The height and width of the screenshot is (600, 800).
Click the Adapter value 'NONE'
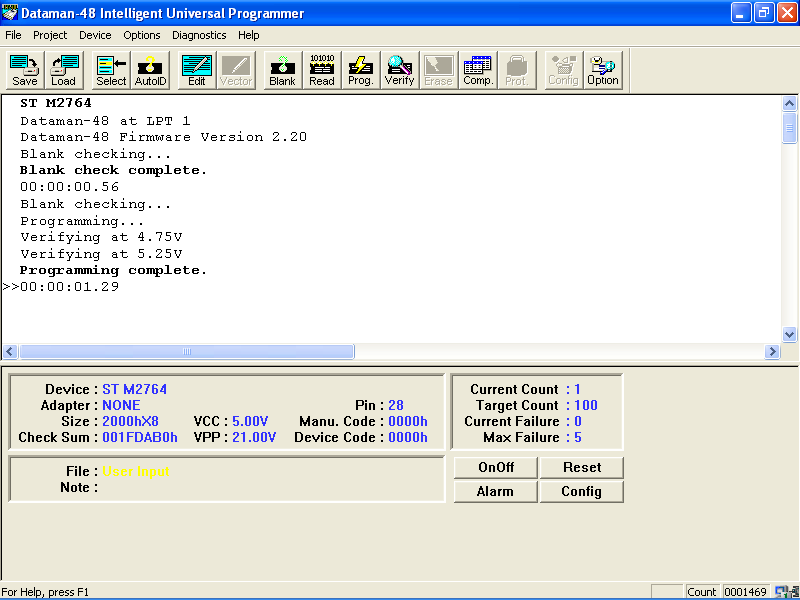point(121,405)
